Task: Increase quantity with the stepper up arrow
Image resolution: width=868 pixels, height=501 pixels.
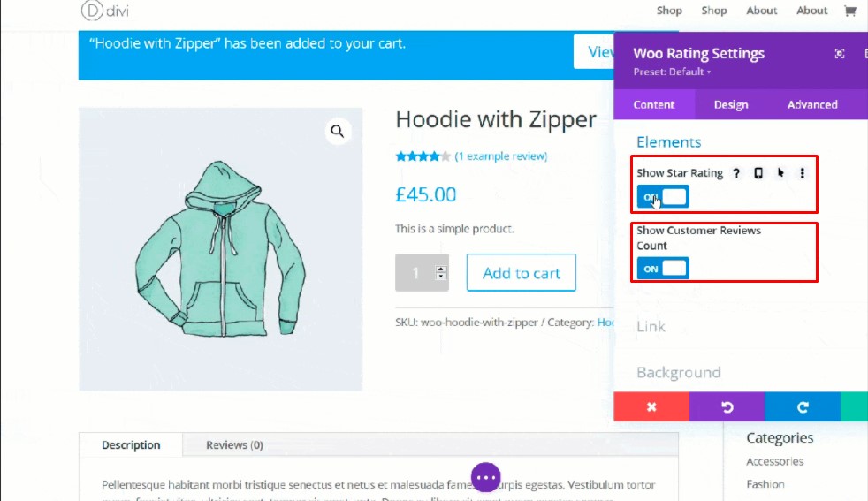Action: click(441, 269)
